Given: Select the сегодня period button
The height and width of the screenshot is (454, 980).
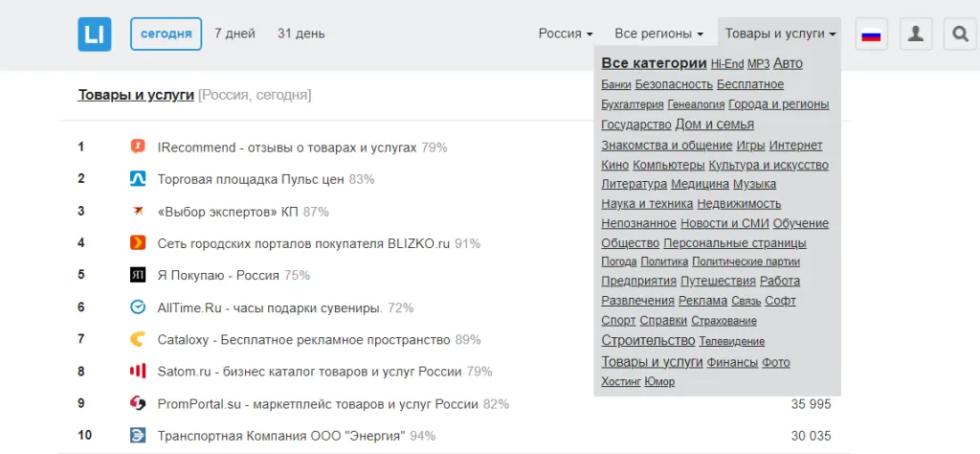Looking at the screenshot, I should click(x=167, y=34).
